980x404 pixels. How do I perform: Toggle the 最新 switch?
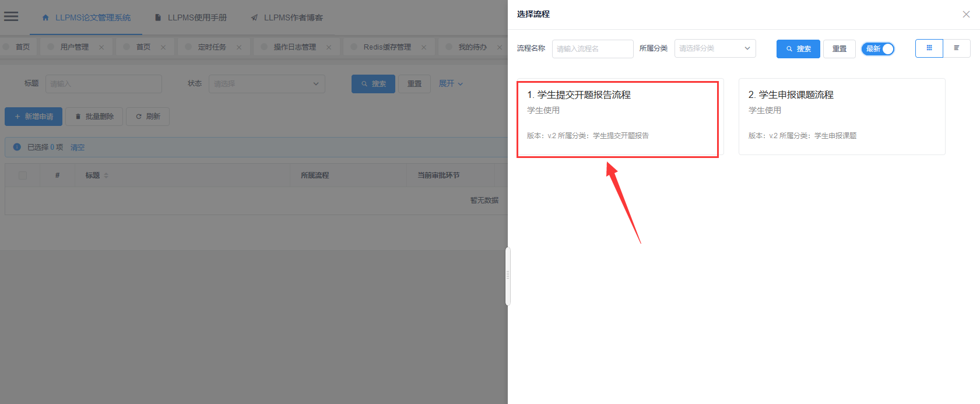878,49
